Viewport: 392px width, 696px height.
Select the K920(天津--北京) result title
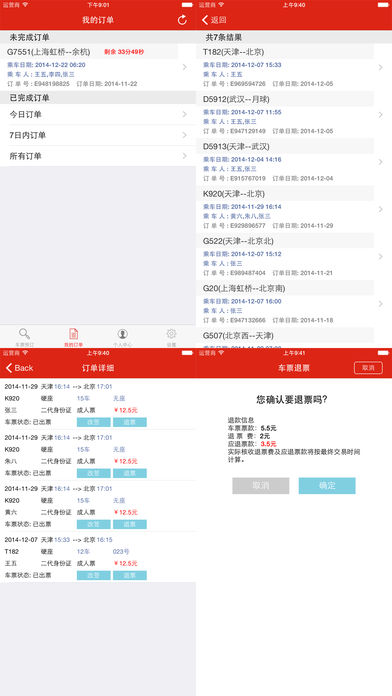[x=234, y=194]
